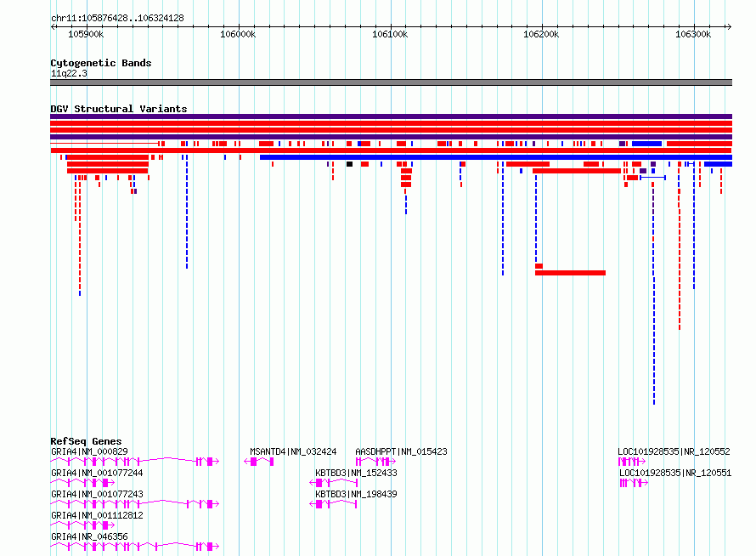756x556 pixels.
Task: Click the GRIA4|NR_046356 gene label
Action: coord(89,536)
